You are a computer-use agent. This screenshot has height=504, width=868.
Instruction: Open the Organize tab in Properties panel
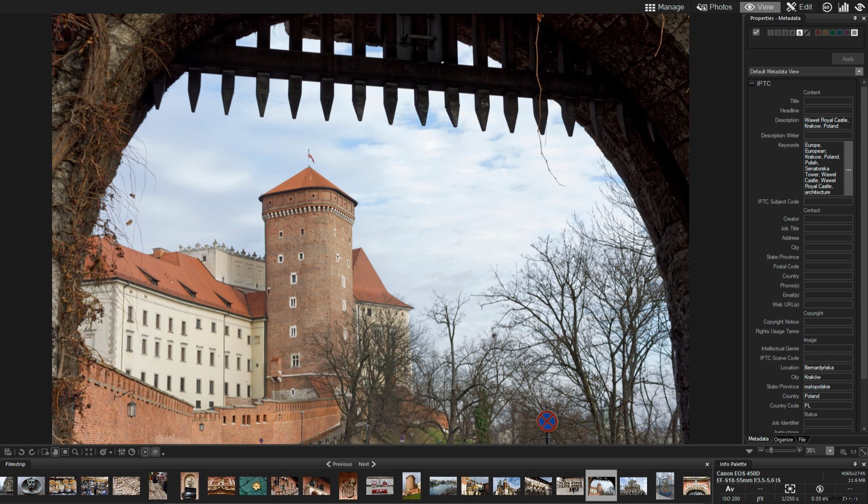coord(784,439)
